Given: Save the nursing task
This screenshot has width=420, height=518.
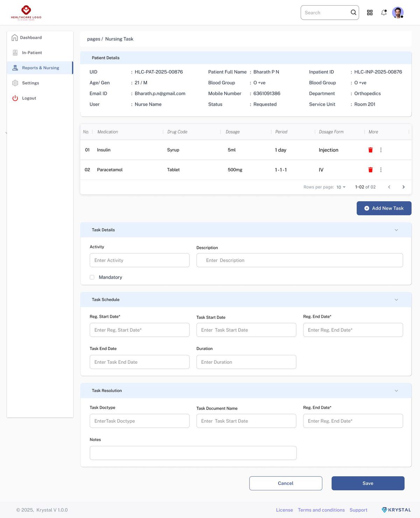Looking at the screenshot, I should (x=368, y=483).
